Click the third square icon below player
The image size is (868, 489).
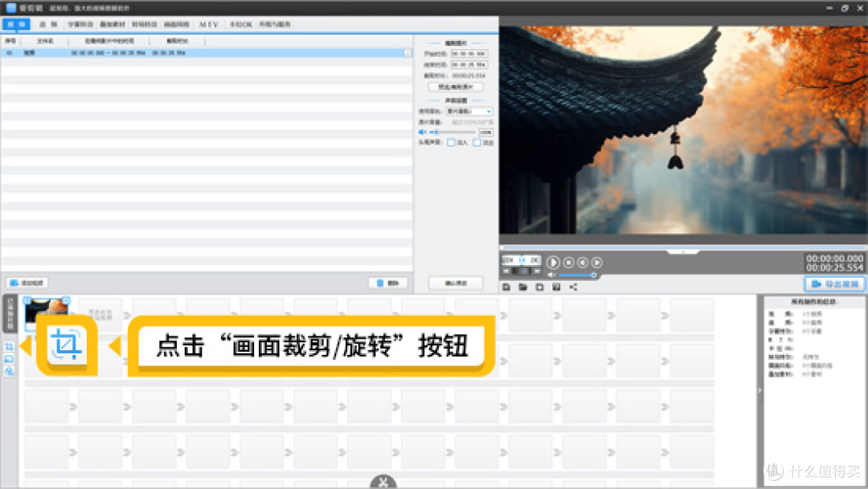540,287
